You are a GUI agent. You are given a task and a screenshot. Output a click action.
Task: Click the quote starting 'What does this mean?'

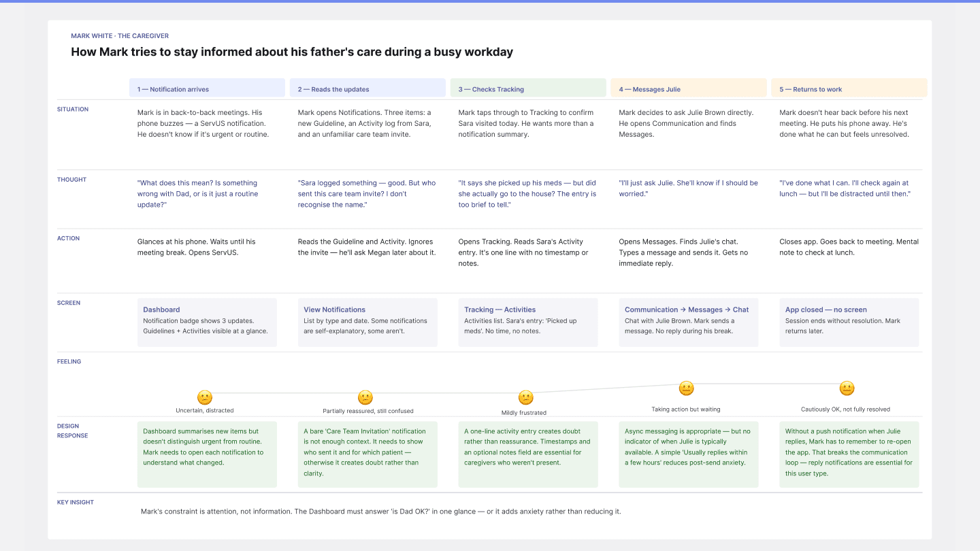pos(198,194)
